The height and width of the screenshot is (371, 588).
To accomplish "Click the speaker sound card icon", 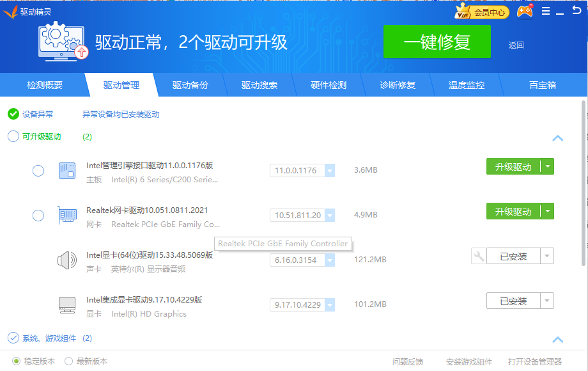I will tap(67, 260).
